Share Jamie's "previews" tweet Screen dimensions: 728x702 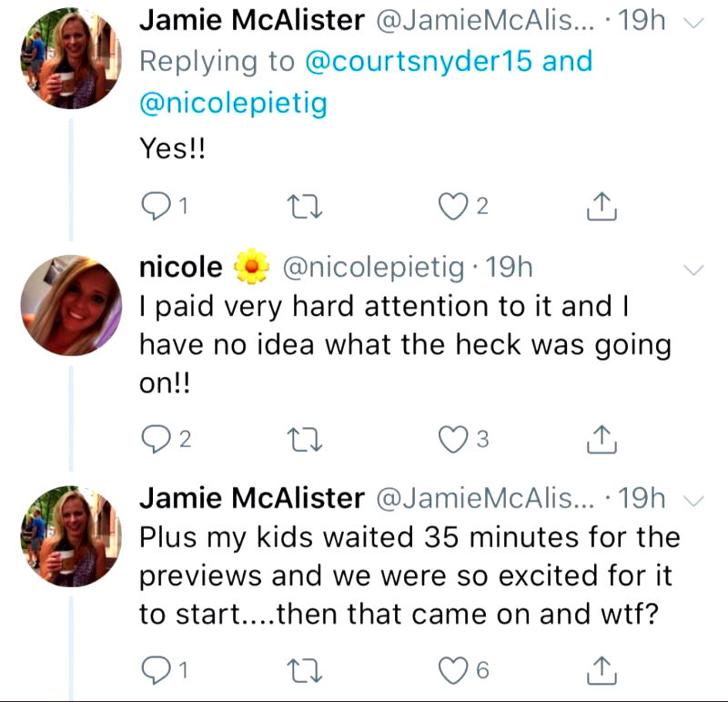point(602,671)
